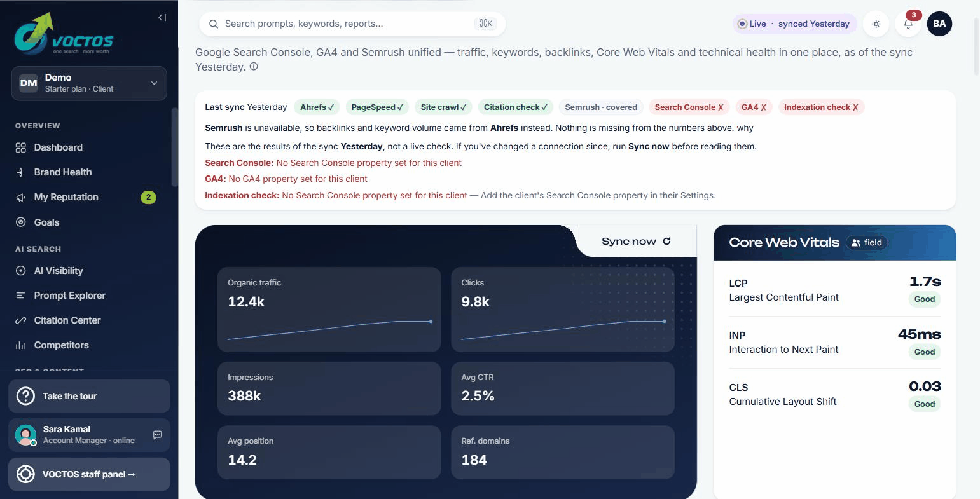The image size is (980, 499).
Task: Navigate to Goals
Action: 89,222
